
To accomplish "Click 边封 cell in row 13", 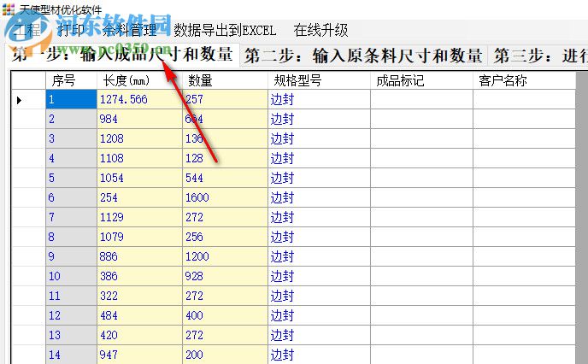I will pyautogui.click(x=319, y=335).
